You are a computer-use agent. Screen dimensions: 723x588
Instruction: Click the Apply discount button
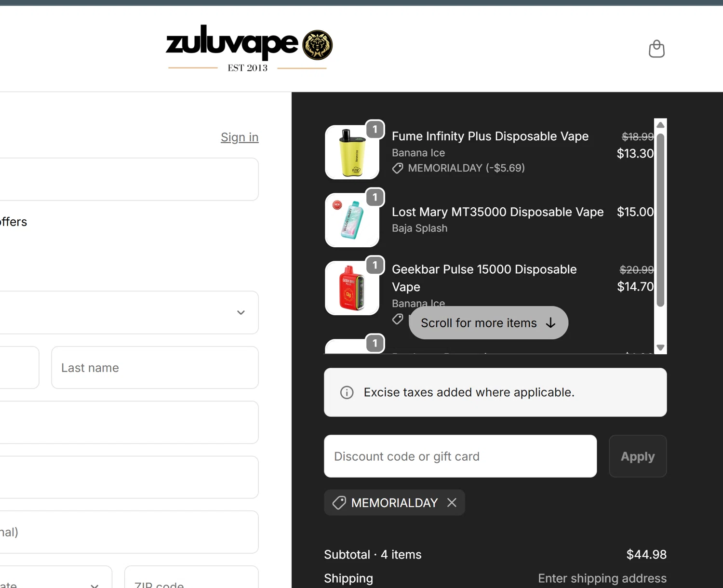[x=638, y=456]
